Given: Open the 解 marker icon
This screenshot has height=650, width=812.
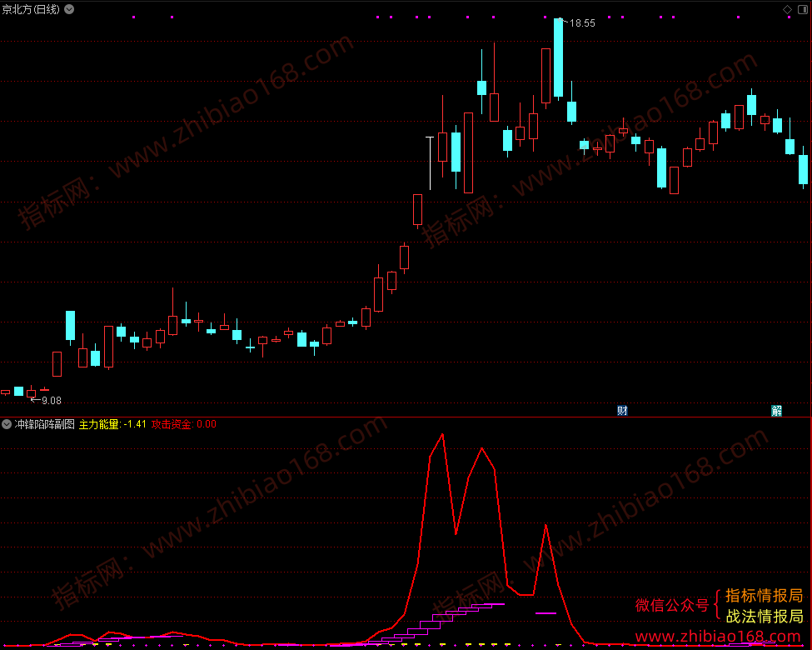Looking at the screenshot, I should pyautogui.click(x=776, y=411).
